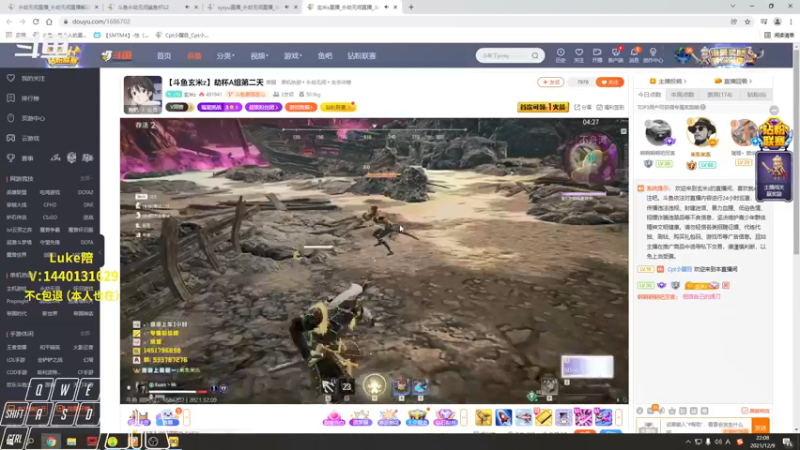
Task: Open the 创作中心 icon in header
Action: pos(653,55)
